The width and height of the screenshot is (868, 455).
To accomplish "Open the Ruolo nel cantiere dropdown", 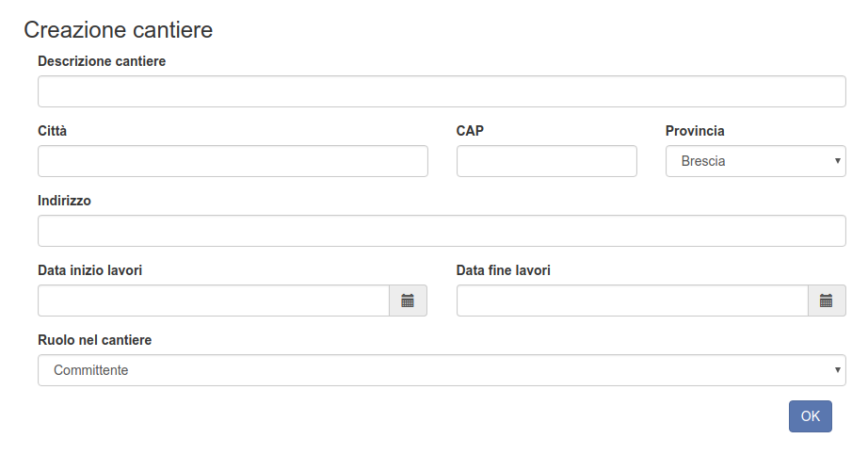I will click(442, 370).
